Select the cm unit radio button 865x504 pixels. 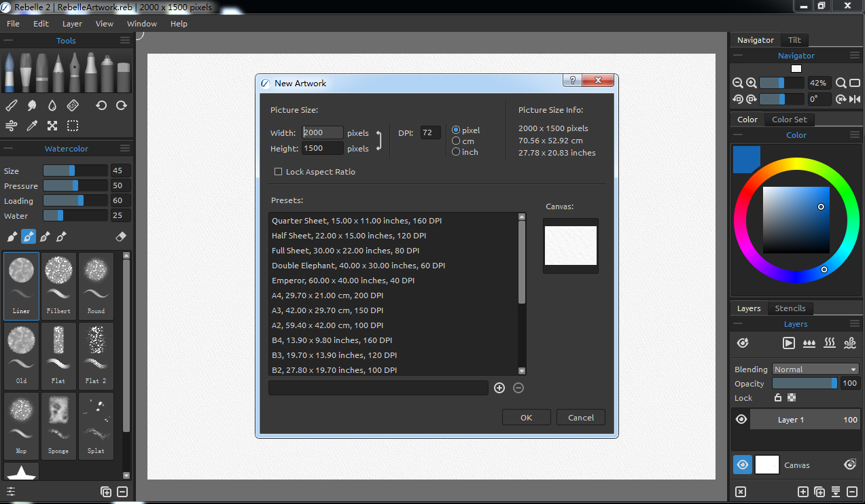point(456,141)
